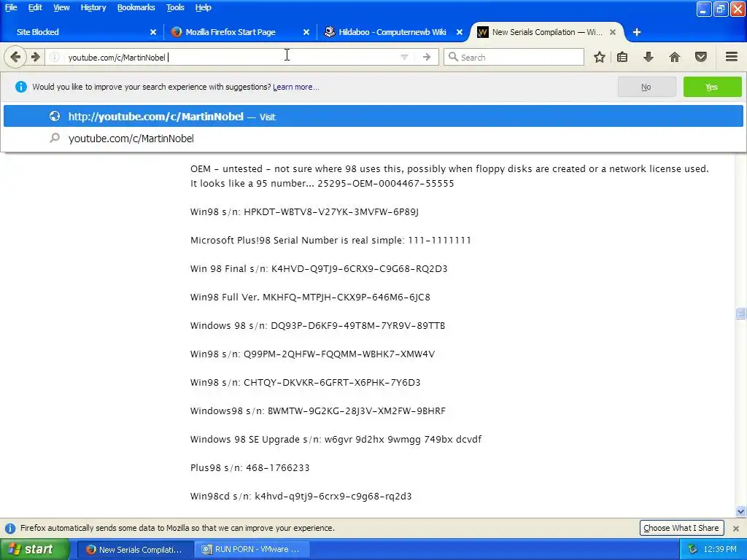Close the Site Blocked tab
The width and height of the screenshot is (747, 560).
coord(153,32)
